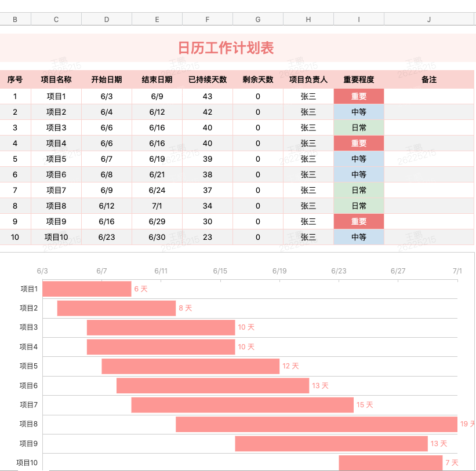The width and height of the screenshot is (476, 471).
Task: Click 项目2 Gantt bar in chart
Action: click(117, 308)
